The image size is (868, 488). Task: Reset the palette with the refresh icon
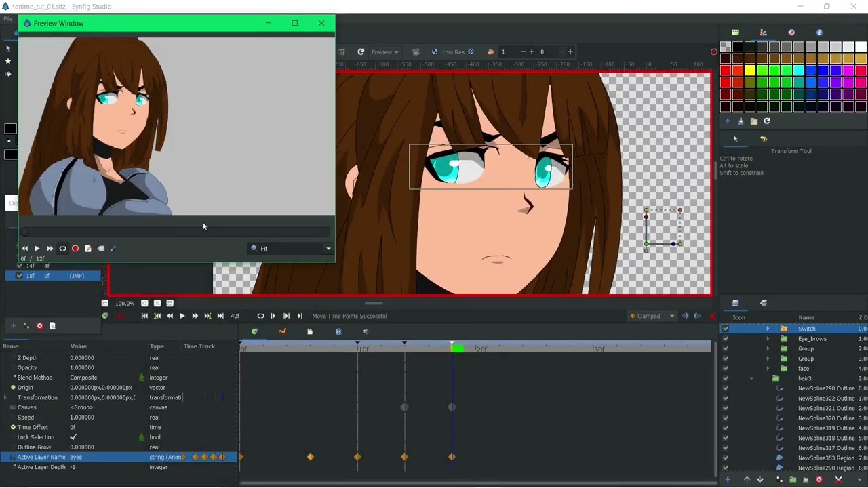767,121
